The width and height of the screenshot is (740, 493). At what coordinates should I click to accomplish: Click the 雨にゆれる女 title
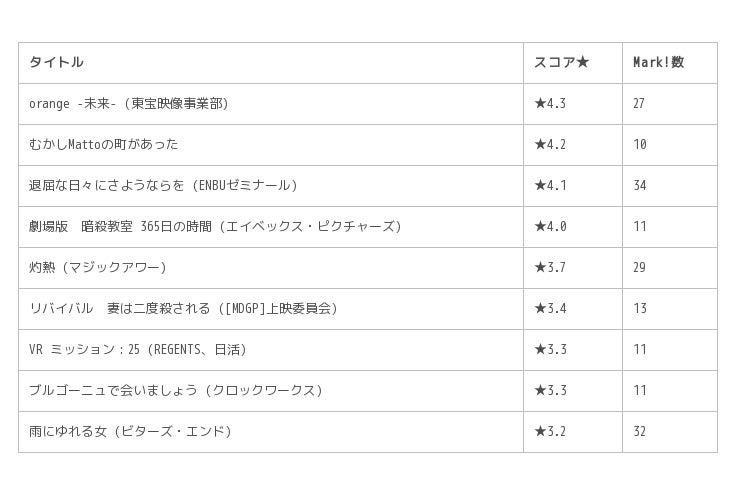click(x=130, y=431)
